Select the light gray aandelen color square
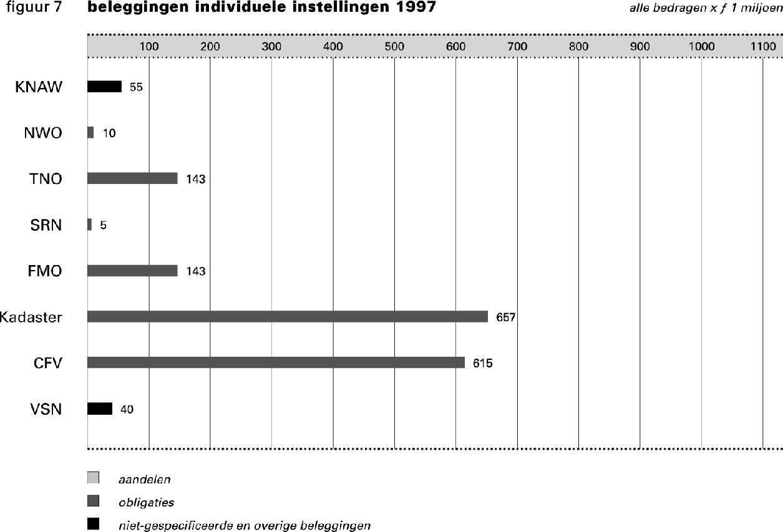783x532 pixels. [x=92, y=479]
